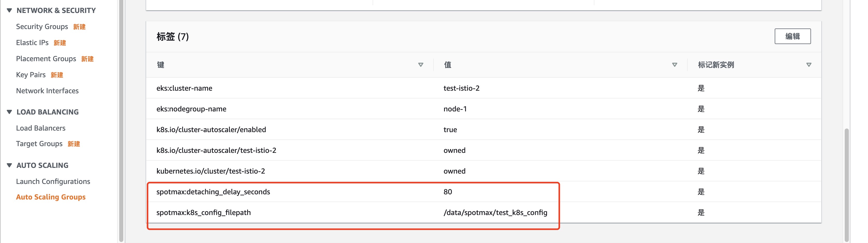Click the sort arrow in 标记新实例 column header

click(809, 65)
